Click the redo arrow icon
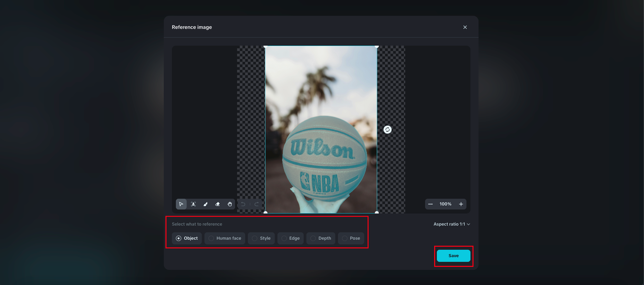 click(256, 204)
